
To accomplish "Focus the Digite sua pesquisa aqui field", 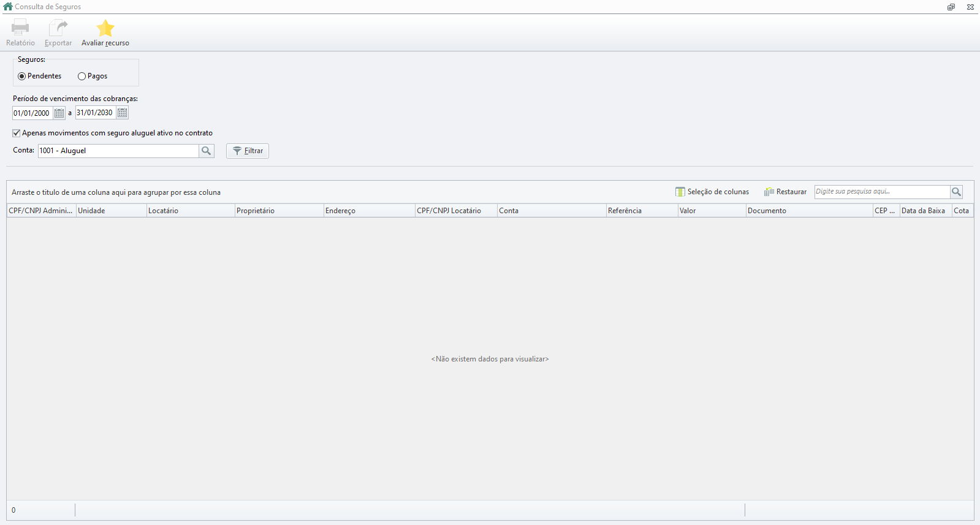I will point(882,192).
